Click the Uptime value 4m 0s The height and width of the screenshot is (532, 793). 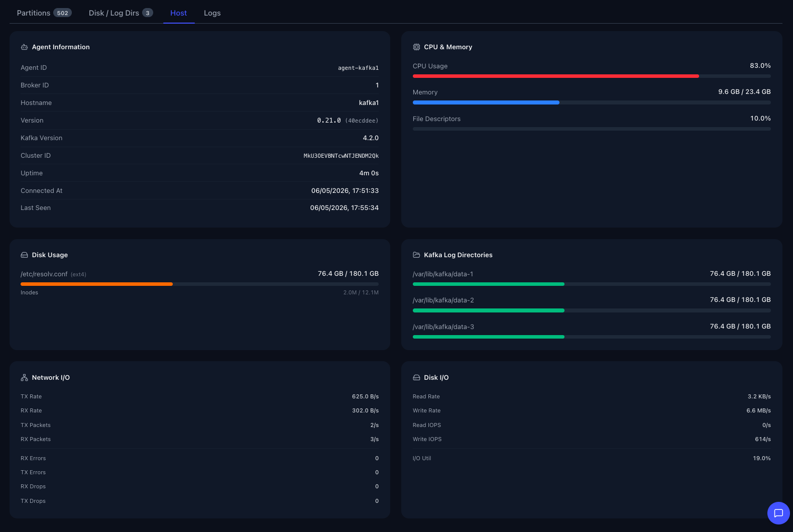click(x=369, y=173)
